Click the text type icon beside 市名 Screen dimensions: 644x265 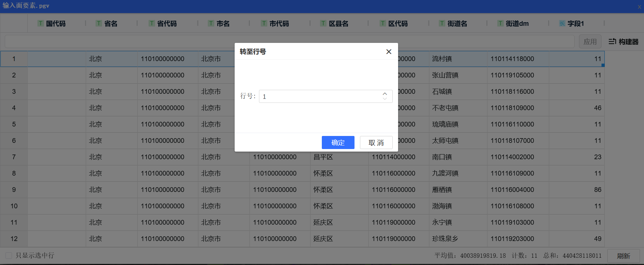pyautogui.click(x=211, y=24)
